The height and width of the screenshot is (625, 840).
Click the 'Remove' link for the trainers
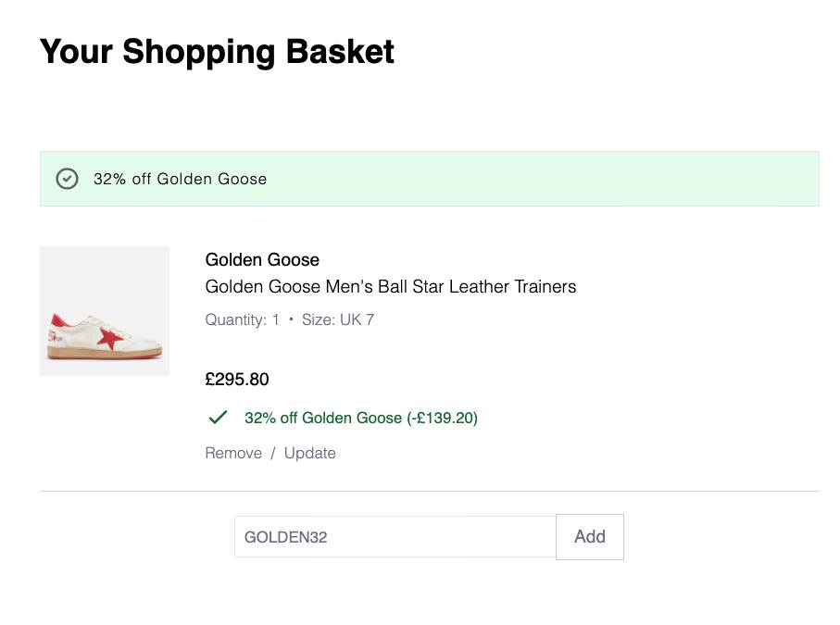[233, 453]
